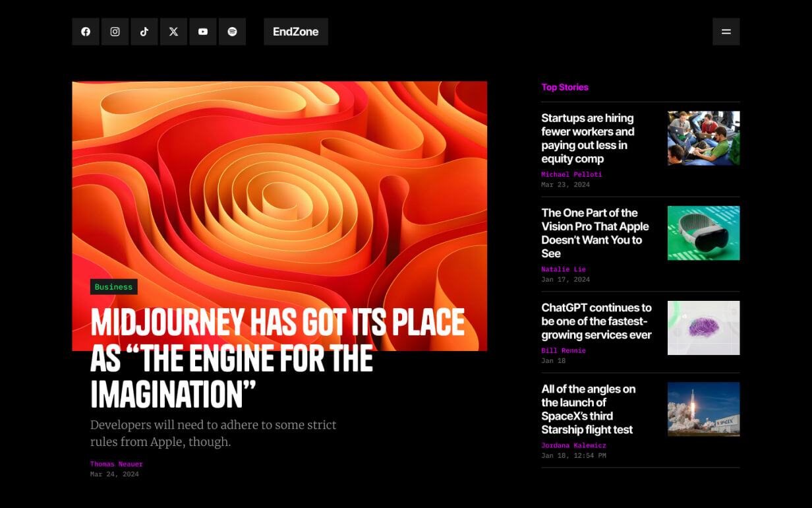Select the featured subtitle about Apple rules

click(214, 433)
